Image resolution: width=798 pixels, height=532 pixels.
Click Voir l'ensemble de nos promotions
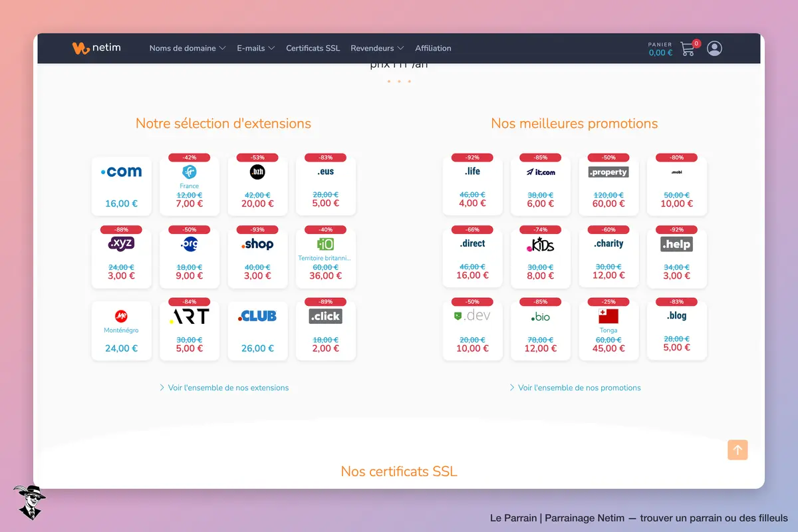[x=575, y=388]
